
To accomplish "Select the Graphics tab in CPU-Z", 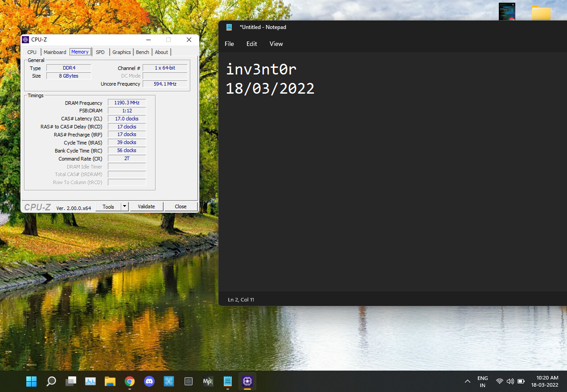I will [x=121, y=52].
